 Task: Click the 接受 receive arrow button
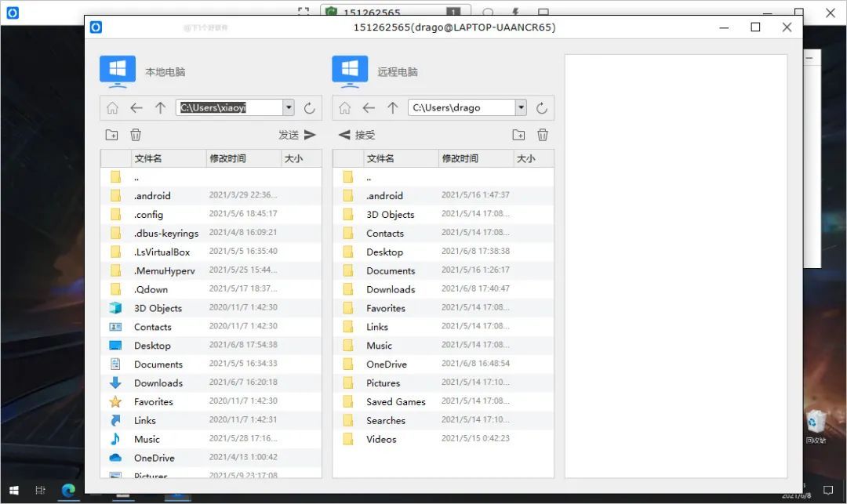357,135
